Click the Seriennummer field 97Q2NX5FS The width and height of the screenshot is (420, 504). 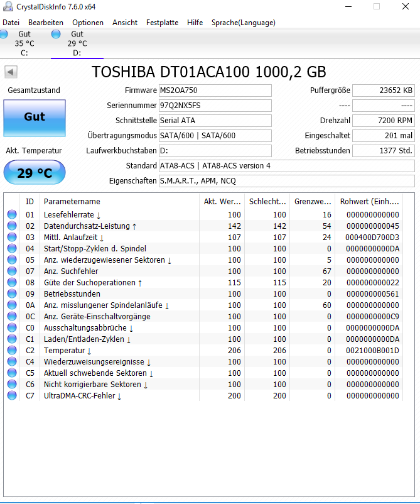point(215,106)
